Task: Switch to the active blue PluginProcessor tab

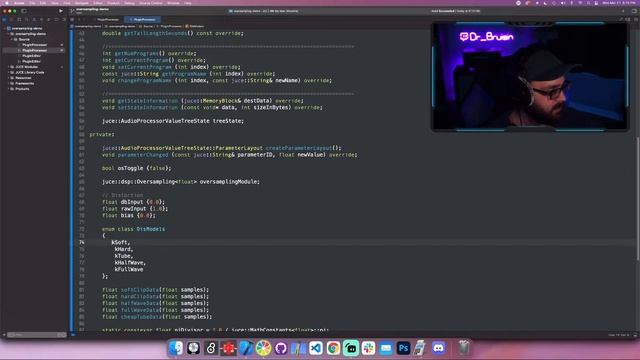Action: pyautogui.click(x=142, y=20)
